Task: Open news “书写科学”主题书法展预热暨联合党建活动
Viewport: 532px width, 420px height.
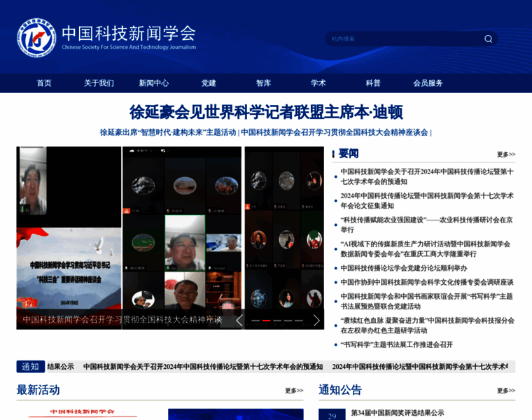Action: tap(426, 301)
